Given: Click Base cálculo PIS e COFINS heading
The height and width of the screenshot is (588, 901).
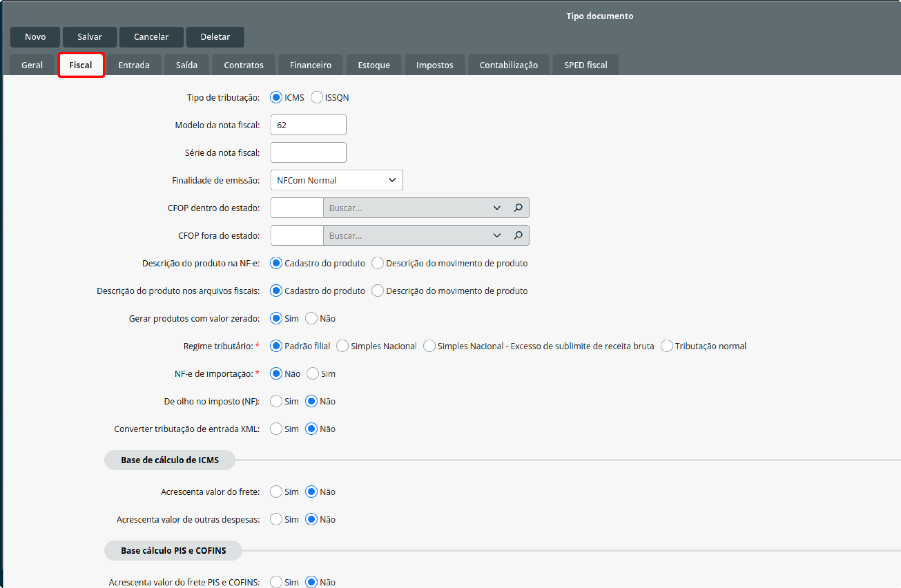Looking at the screenshot, I should coord(173,550).
